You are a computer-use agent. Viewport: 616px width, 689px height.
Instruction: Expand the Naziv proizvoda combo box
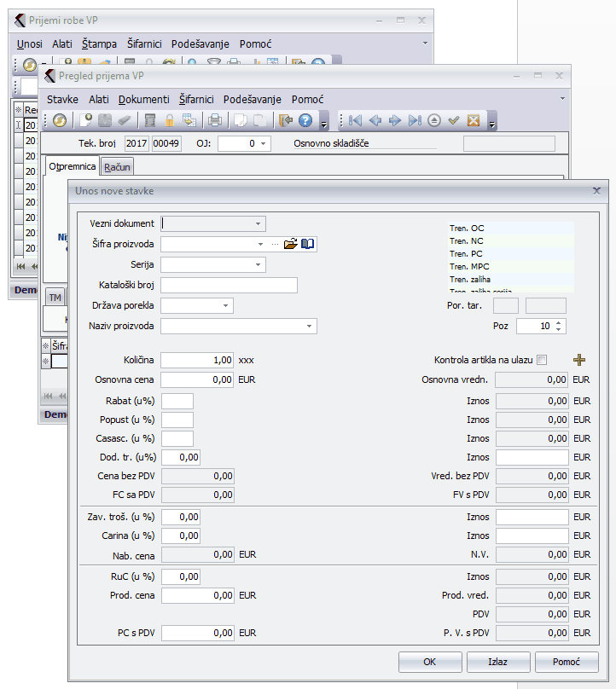(309, 326)
